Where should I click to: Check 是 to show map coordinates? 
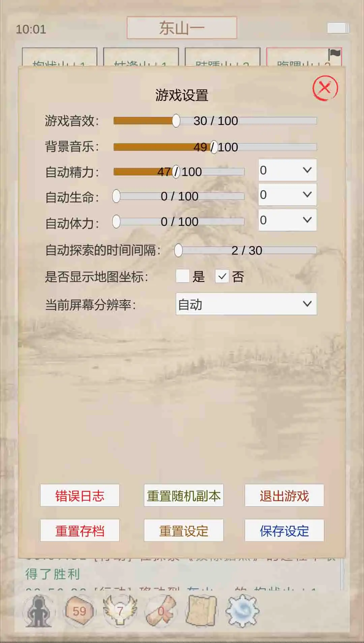183,276
